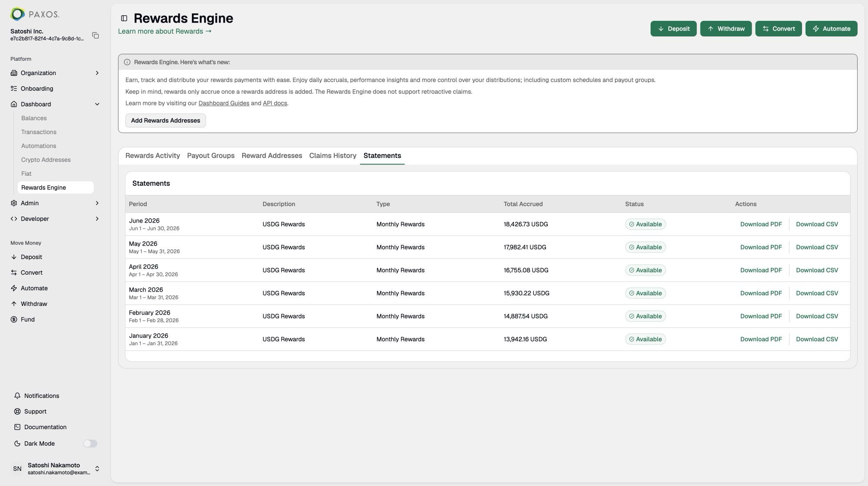Download CSV for June 2026 statement
Viewport: 868px width, 486px height.
pyautogui.click(x=817, y=224)
